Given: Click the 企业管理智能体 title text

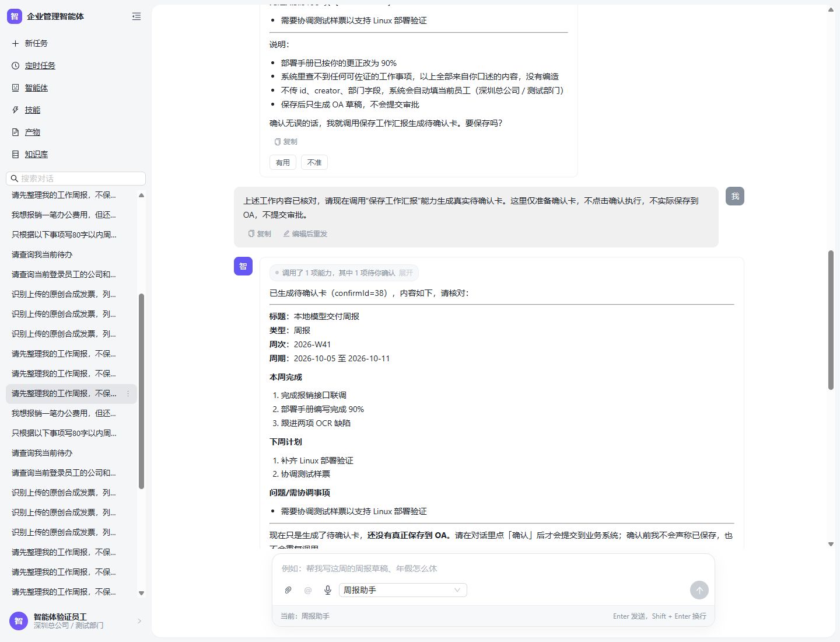Looking at the screenshot, I should [x=55, y=16].
